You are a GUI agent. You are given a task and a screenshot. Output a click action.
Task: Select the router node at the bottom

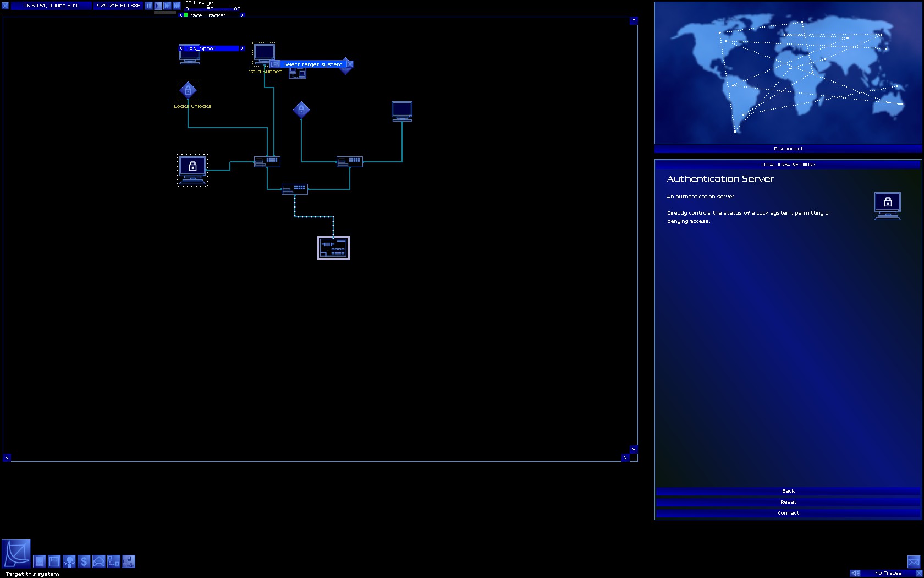click(333, 248)
